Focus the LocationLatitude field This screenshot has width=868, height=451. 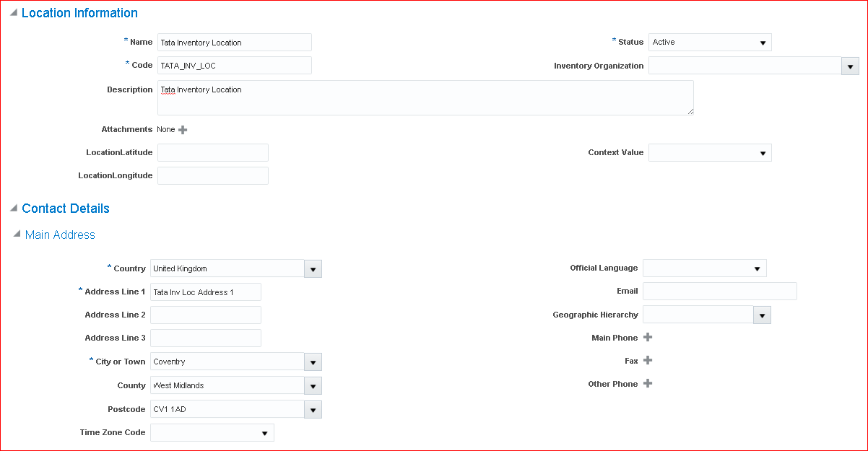[x=212, y=153]
